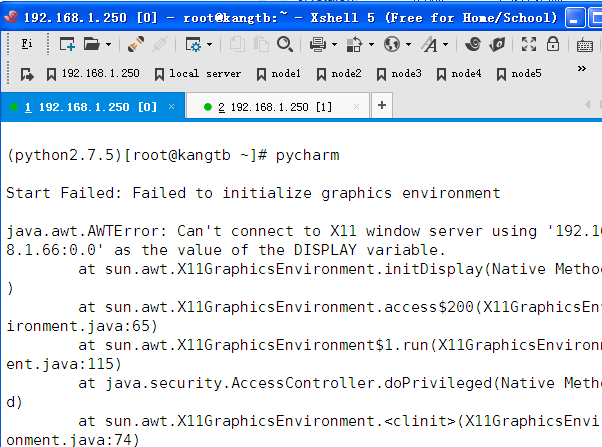602x447 pixels.
Task: Switch to tab 1 192.168.1.250 [0]
Action: [x=93, y=107]
